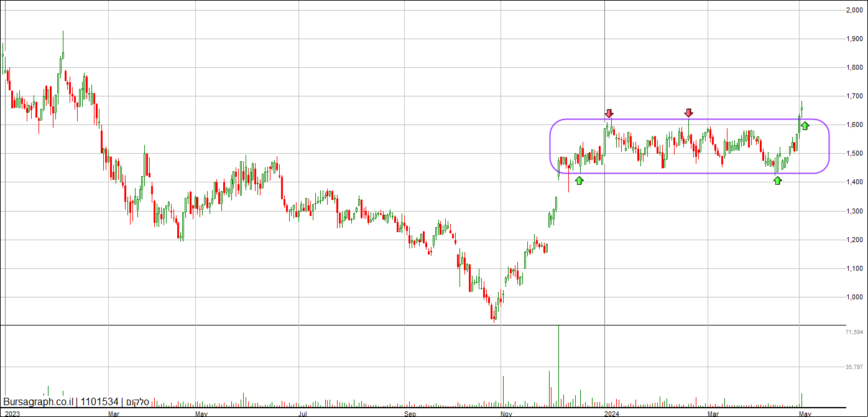868x417 pixels.
Task: Click the Jul month label
Action: click(x=303, y=413)
